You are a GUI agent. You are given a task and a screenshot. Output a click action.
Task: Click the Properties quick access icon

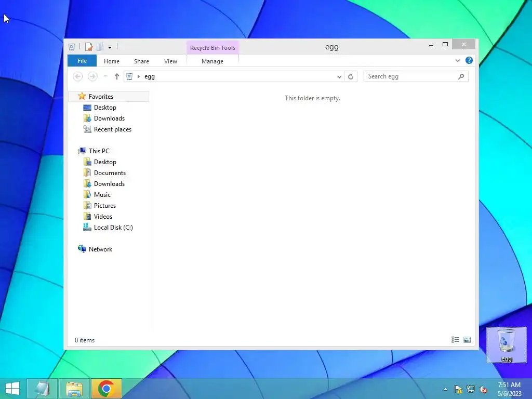click(89, 47)
